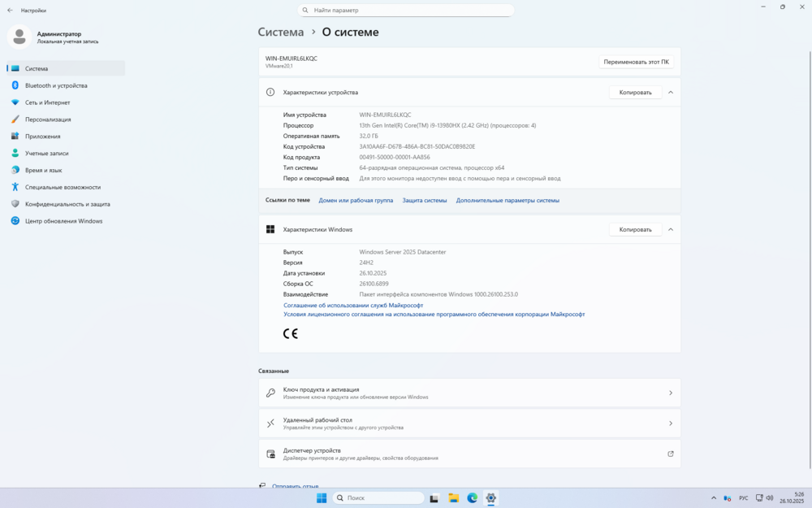Click the Переименовать этот ПК button
The image size is (812, 508).
click(636, 62)
